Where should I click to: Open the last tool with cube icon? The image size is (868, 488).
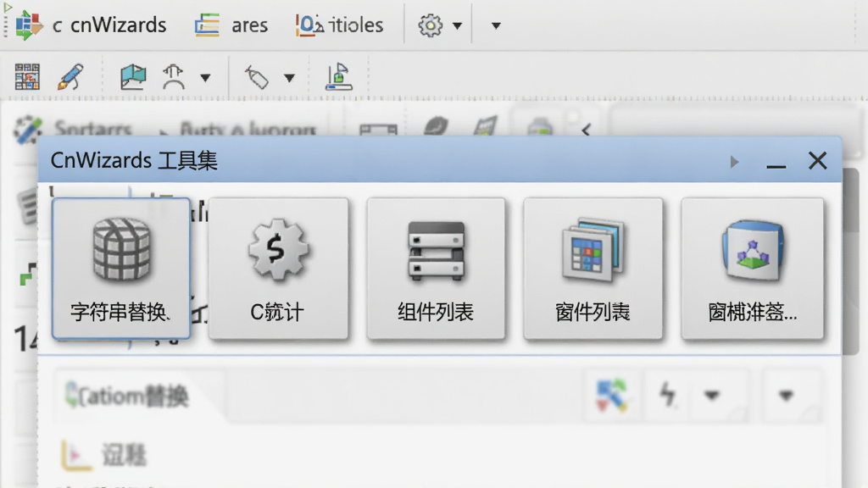point(753,269)
